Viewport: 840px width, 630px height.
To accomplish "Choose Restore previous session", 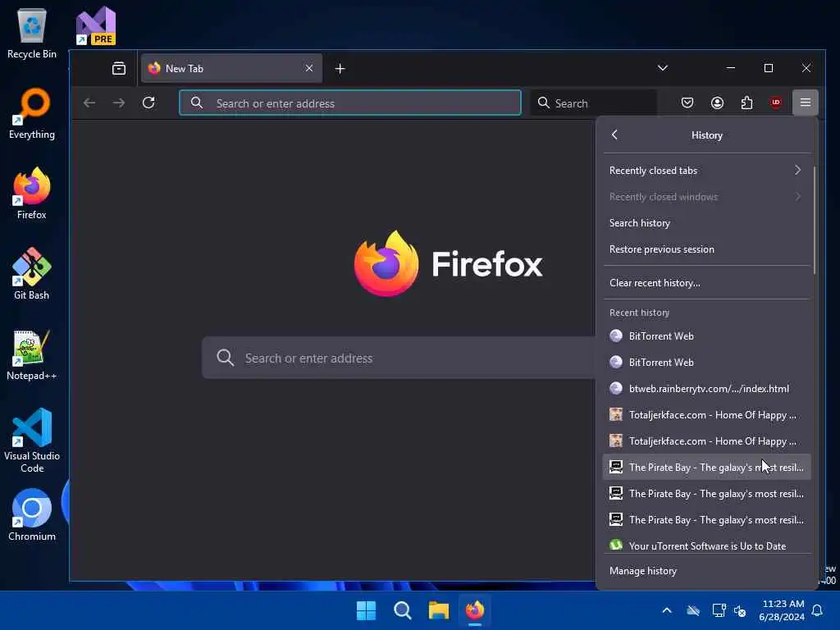I will click(706, 249).
